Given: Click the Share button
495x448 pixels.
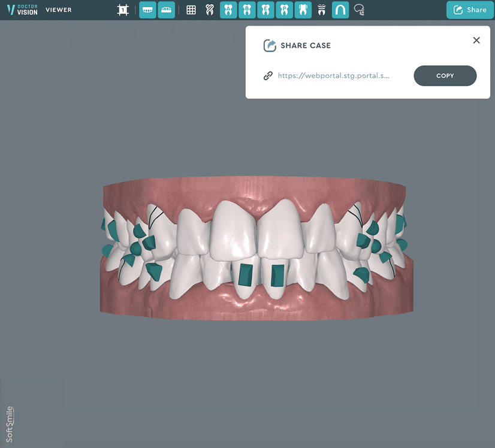Looking at the screenshot, I should [x=470, y=10].
